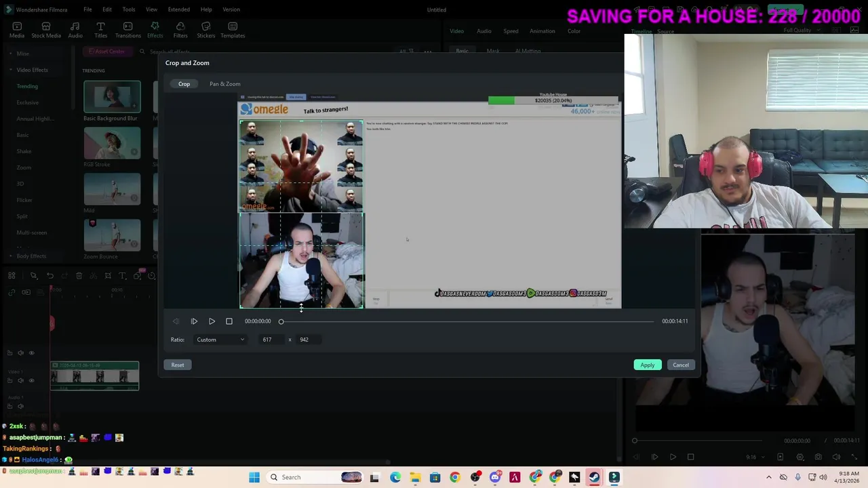Open the Audio library icon in top toolbar

click(75, 30)
